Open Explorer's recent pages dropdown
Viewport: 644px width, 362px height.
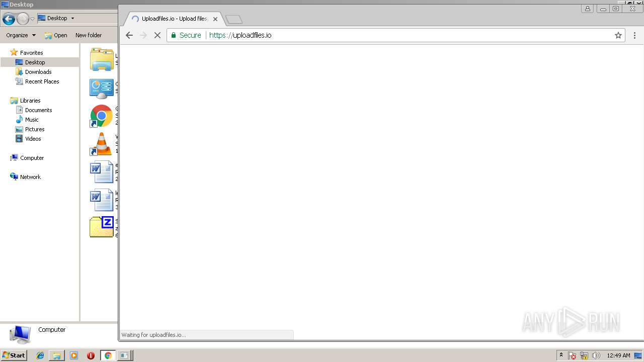pos(32,19)
